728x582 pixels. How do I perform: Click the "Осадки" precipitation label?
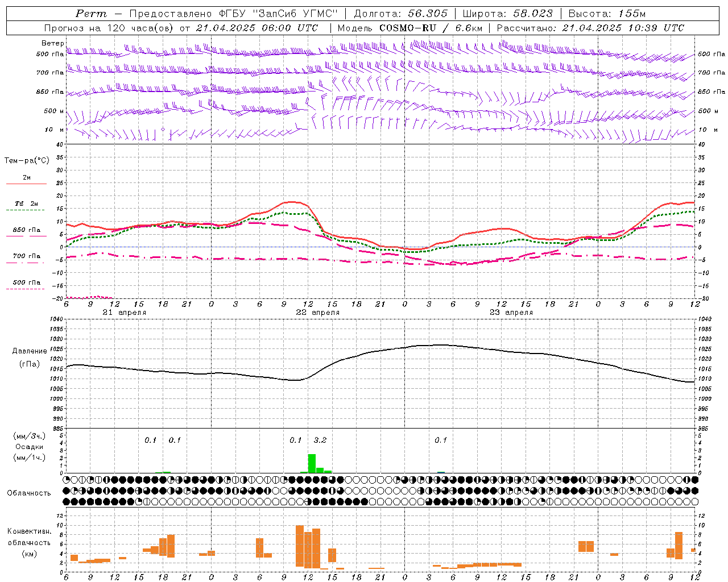[x=29, y=447]
